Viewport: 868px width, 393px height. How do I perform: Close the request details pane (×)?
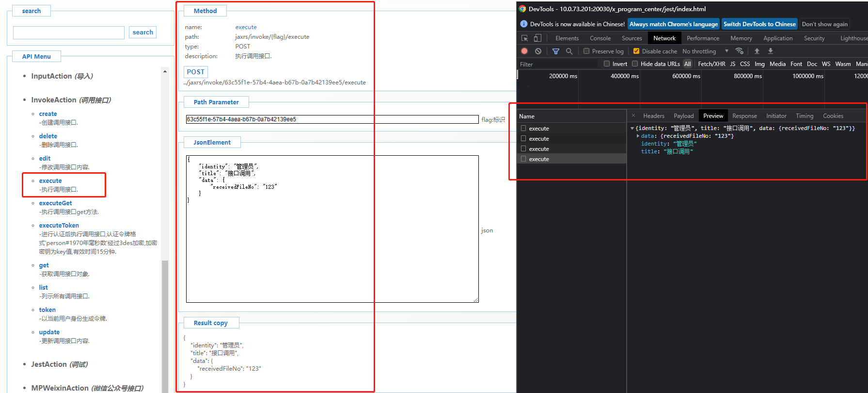[633, 115]
